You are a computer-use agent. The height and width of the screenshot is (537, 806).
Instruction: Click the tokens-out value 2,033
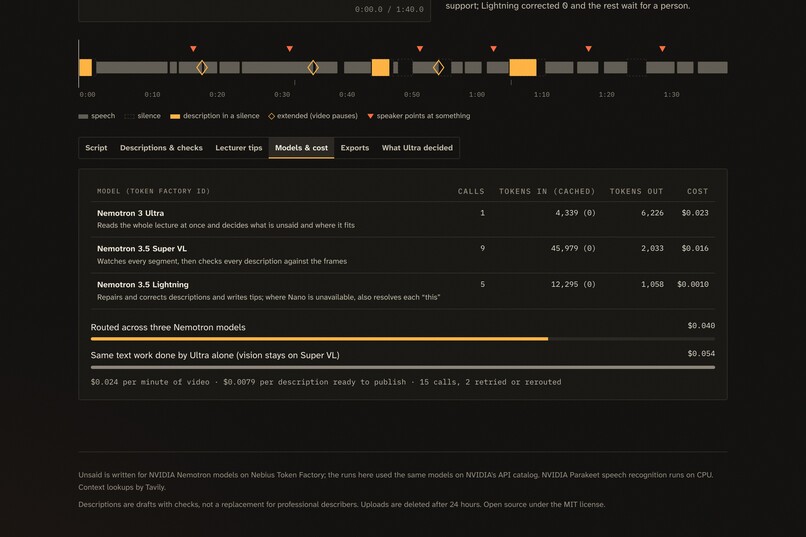(x=652, y=248)
